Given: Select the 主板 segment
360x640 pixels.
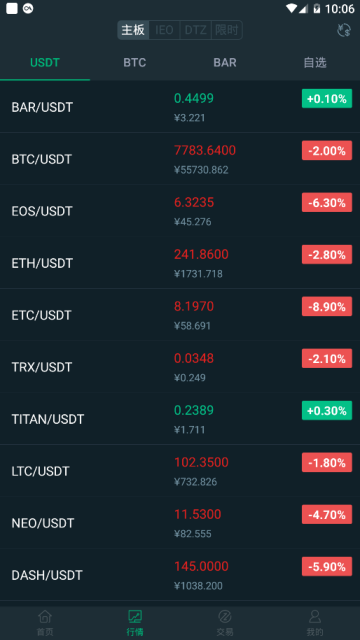Looking at the screenshot, I should (x=133, y=30).
